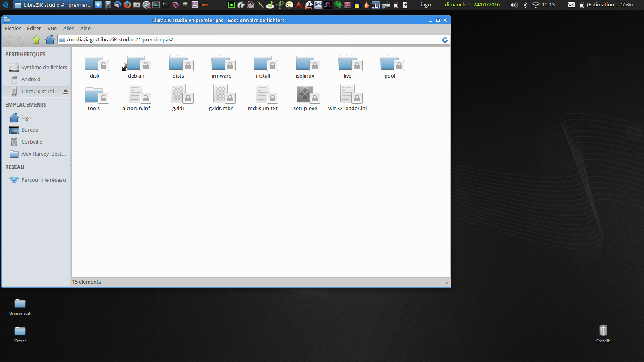Click the back navigation arrow in the toolbar
The height and width of the screenshot is (362, 644).
point(9,39)
